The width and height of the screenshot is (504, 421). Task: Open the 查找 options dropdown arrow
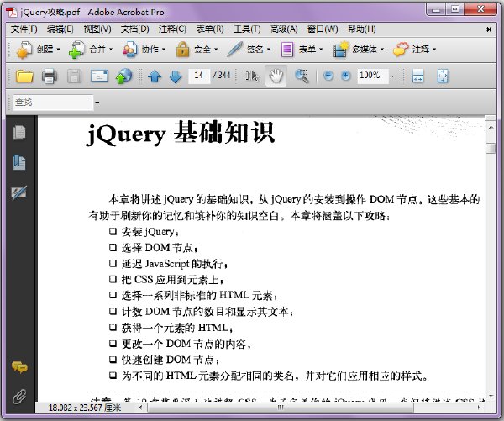tap(97, 103)
